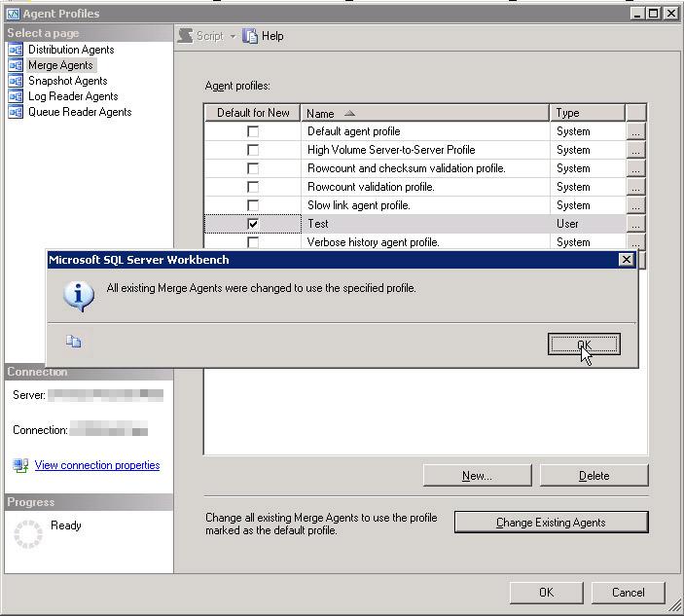
Task: Check High Volume Server-to-Server Profile checkbox
Action: tap(253, 150)
